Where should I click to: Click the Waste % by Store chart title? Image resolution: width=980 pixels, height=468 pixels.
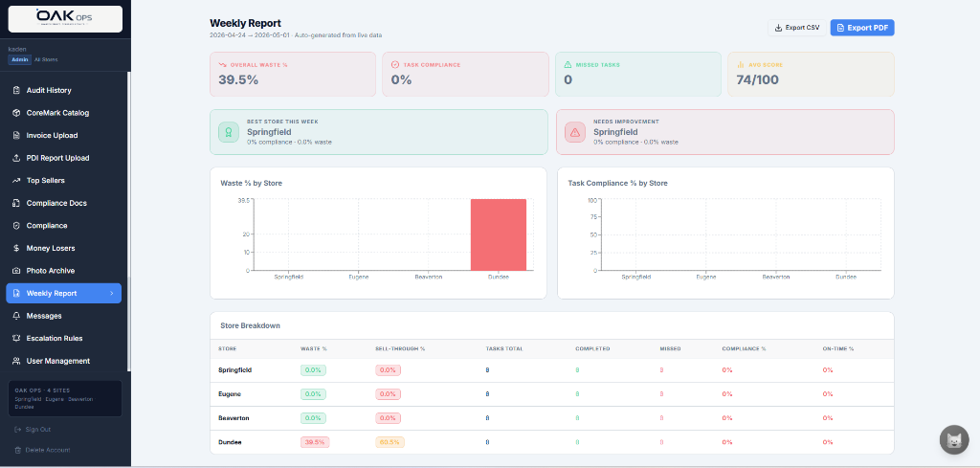click(x=250, y=184)
